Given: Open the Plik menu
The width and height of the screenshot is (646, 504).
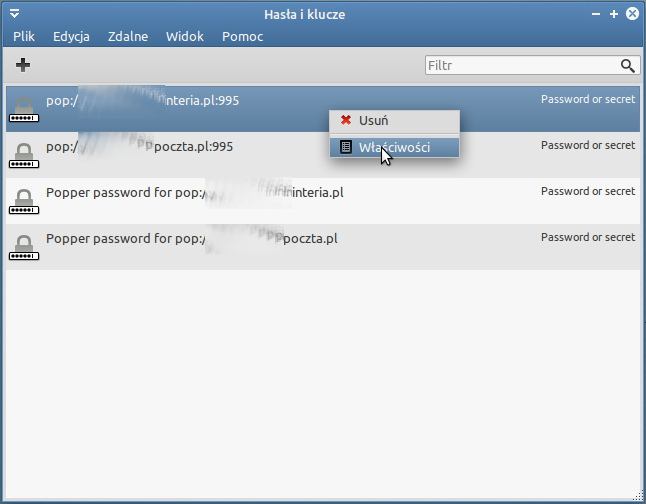Looking at the screenshot, I should (x=24, y=37).
